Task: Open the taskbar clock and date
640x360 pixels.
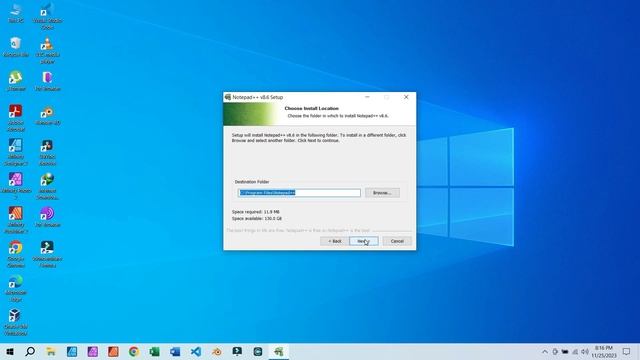Action: [604, 352]
